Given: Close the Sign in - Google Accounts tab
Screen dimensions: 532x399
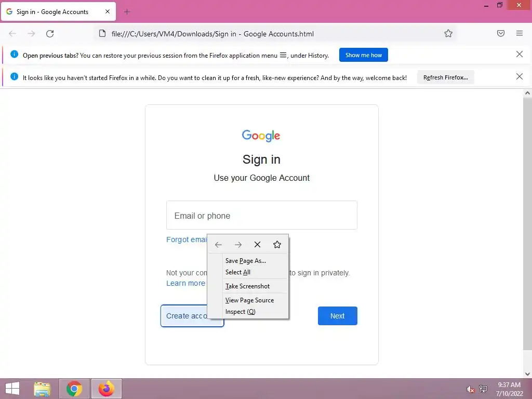Looking at the screenshot, I should 108,11.
